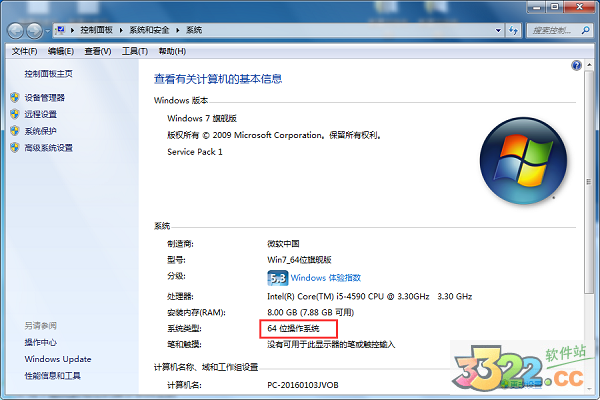
Task: Open 远程设置 link
Action: pos(41,114)
